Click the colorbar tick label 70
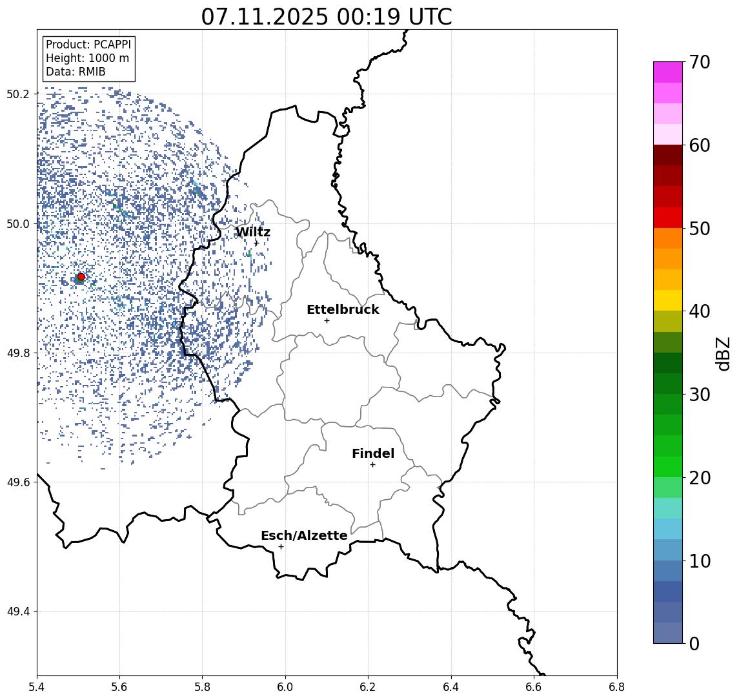 [700, 62]
